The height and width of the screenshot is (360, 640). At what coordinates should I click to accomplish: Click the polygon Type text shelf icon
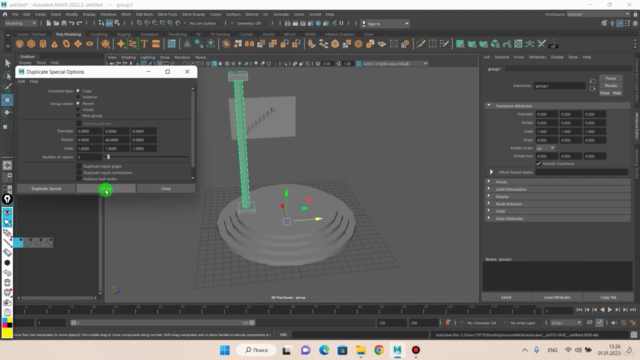144,44
